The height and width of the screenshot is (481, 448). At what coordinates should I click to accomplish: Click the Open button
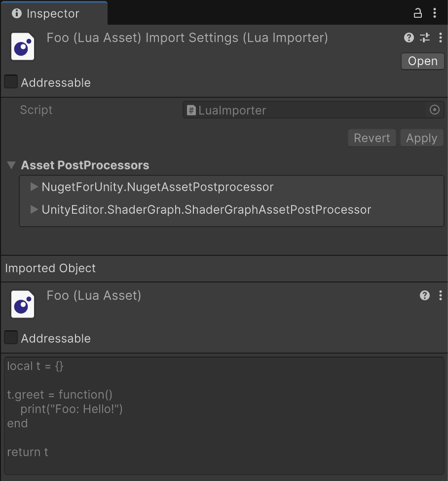coord(423,61)
